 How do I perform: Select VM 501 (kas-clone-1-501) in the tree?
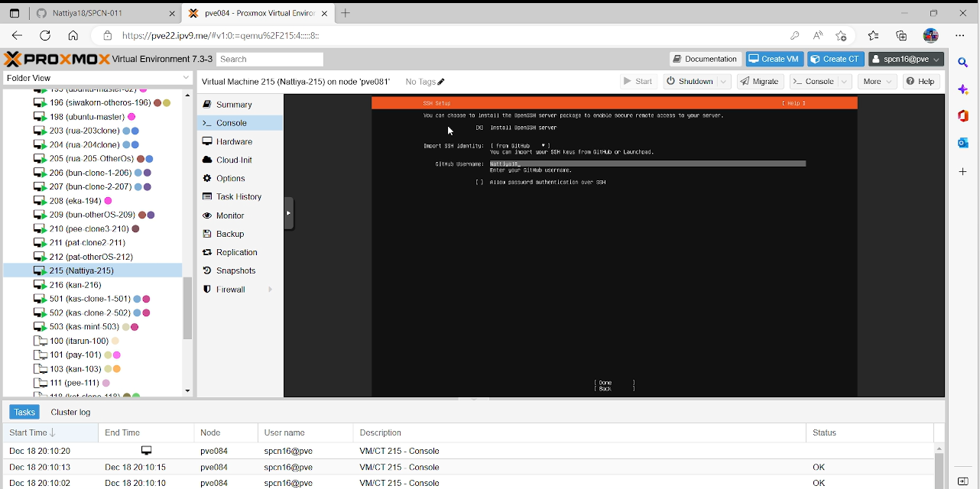point(92,299)
